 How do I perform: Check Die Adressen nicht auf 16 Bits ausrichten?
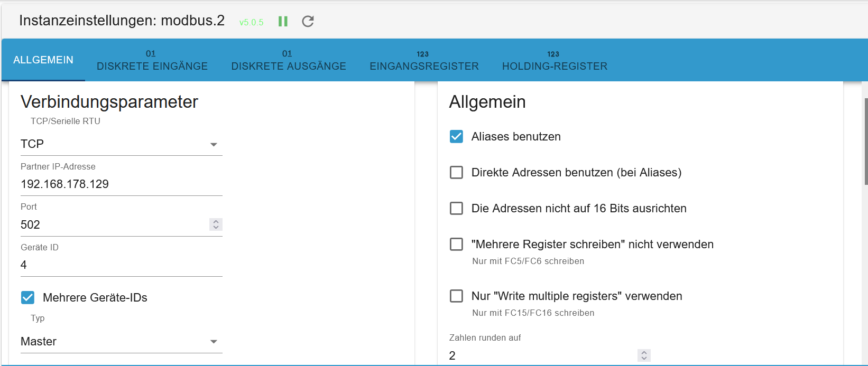click(456, 208)
